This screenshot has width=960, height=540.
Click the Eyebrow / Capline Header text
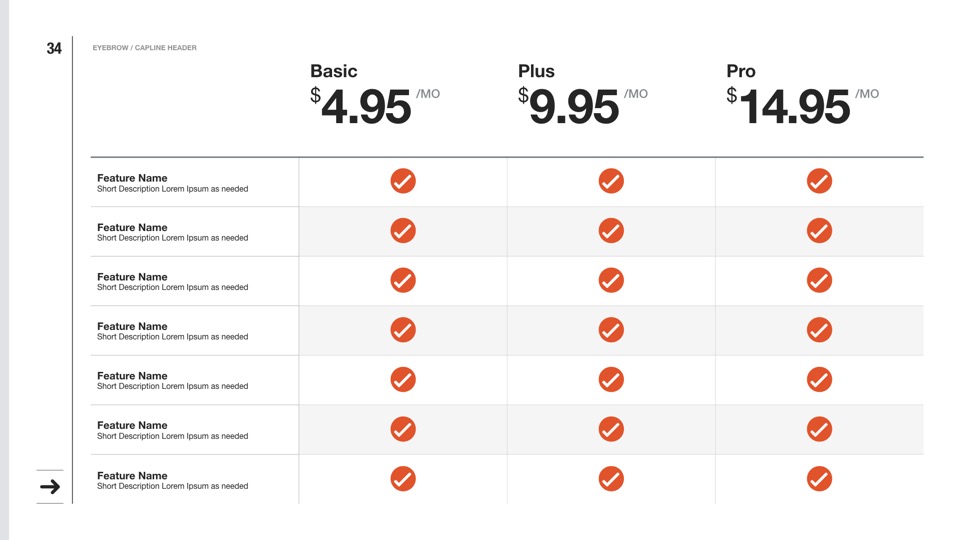(x=144, y=48)
